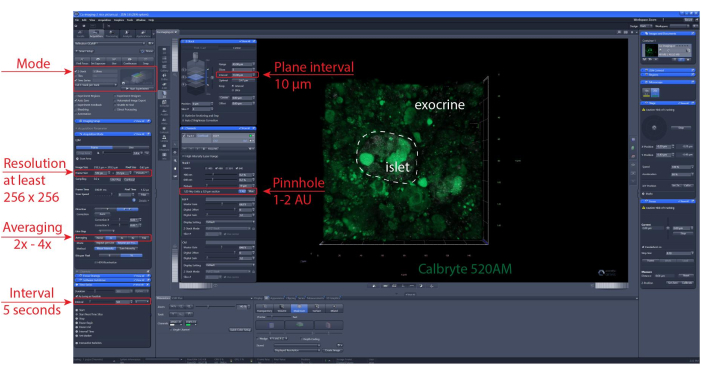Toggle the Time Series checkbox
The image size is (701, 376).
pyautogui.click(x=76, y=80)
